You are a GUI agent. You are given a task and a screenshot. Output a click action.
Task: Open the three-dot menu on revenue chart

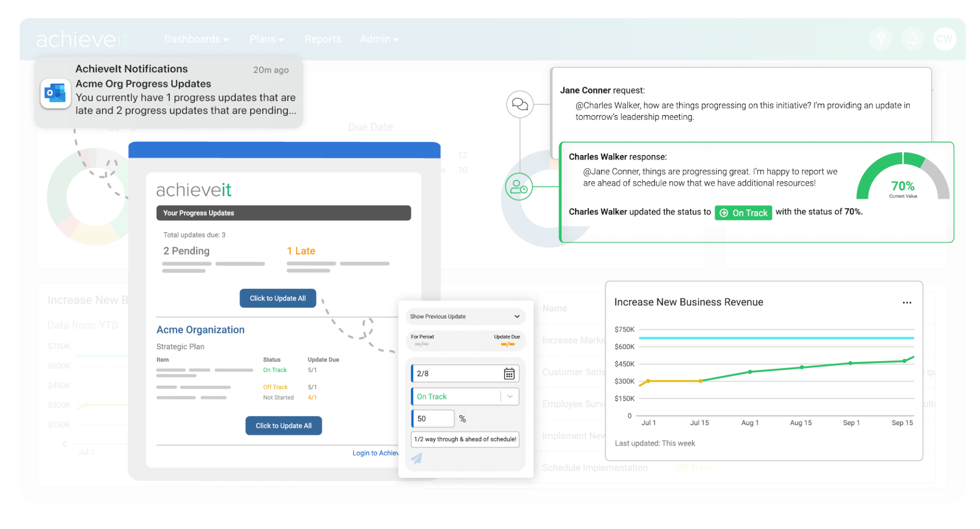(907, 303)
